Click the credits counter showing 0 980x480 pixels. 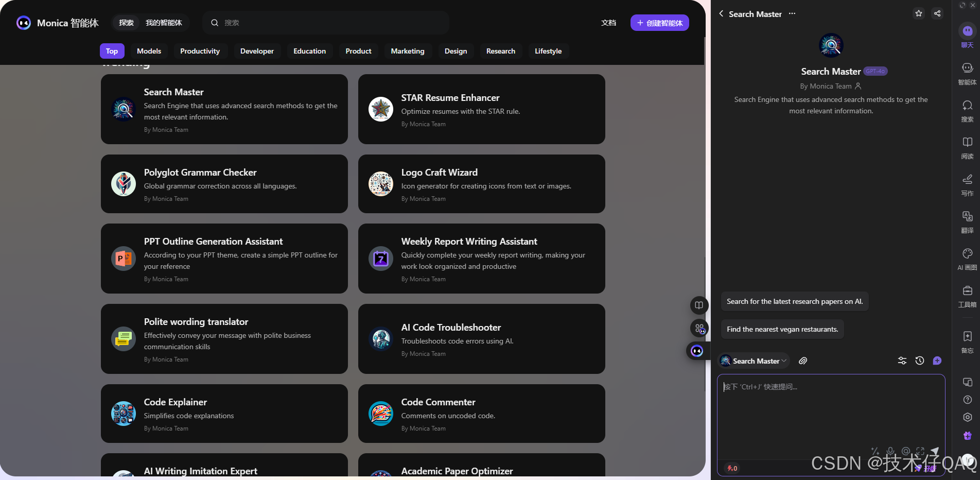point(732,468)
